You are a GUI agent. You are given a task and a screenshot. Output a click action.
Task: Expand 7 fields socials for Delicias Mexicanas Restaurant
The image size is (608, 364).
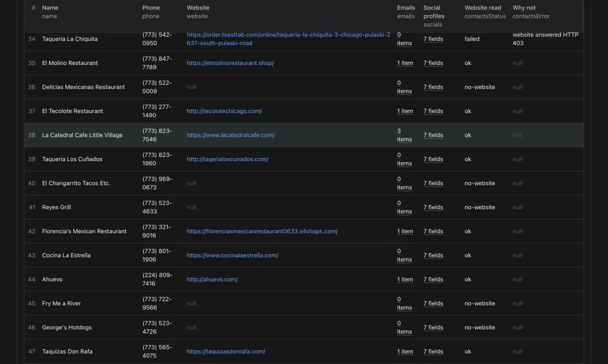[x=433, y=87]
